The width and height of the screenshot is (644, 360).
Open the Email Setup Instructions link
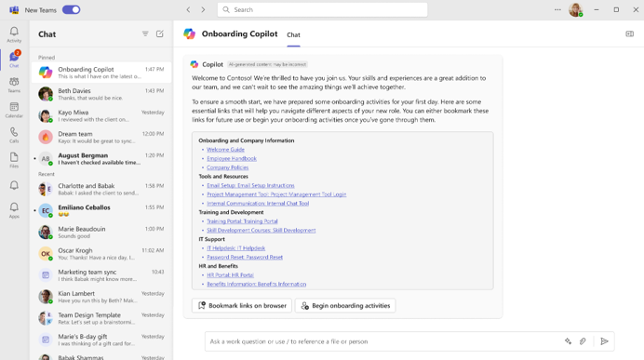tap(250, 185)
